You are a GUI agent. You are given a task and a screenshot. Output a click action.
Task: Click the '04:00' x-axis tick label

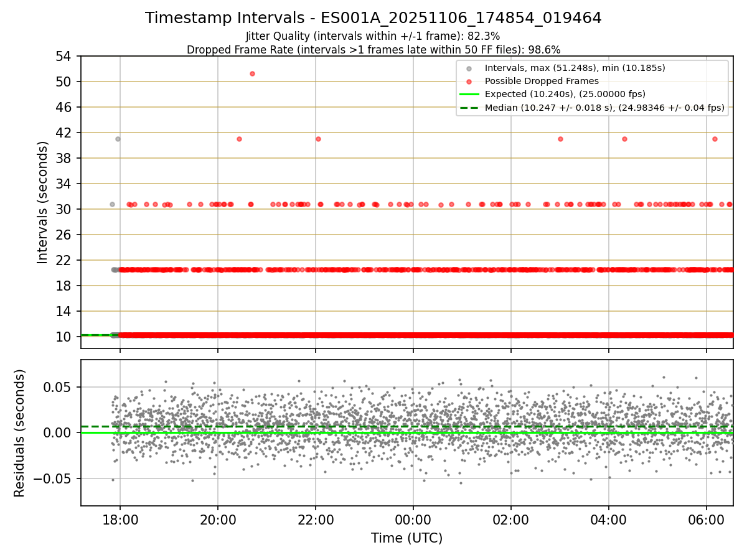click(x=609, y=518)
